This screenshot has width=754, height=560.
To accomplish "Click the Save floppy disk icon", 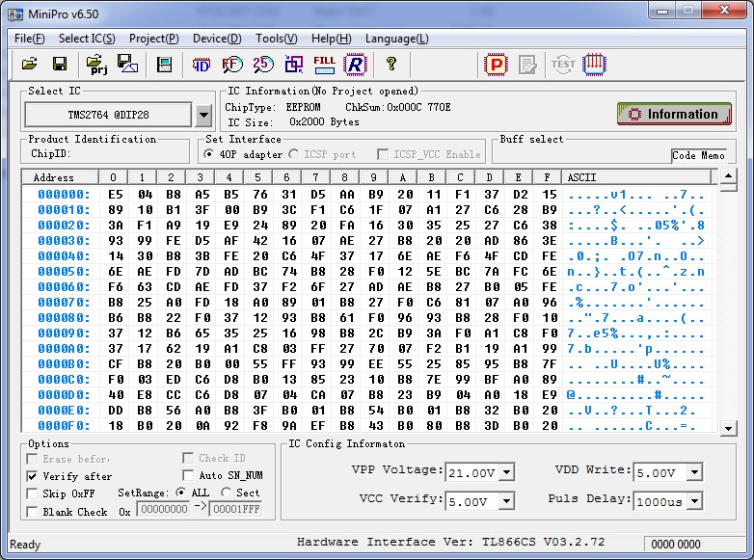I will [60, 64].
